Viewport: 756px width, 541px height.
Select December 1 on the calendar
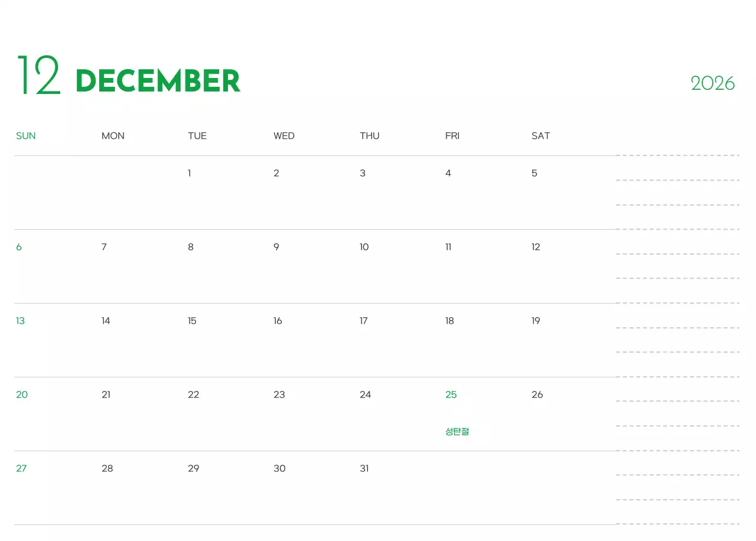click(x=189, y=173)
